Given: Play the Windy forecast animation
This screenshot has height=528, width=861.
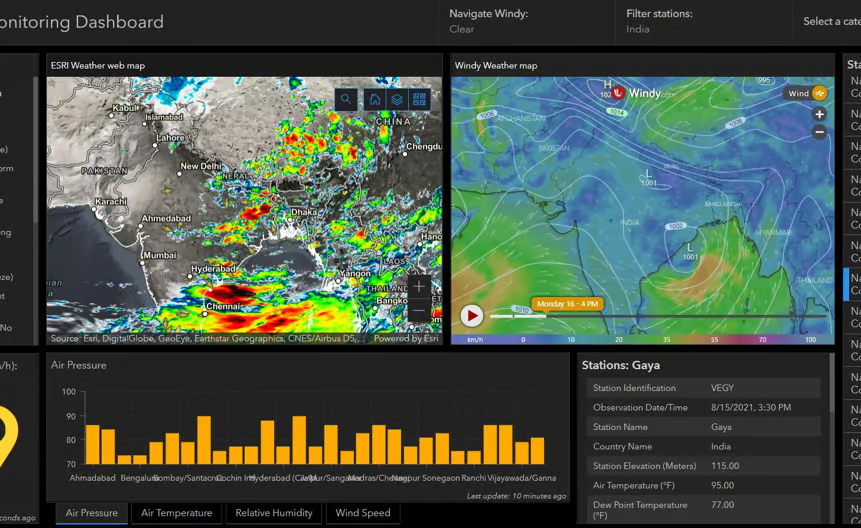Looking at the screenshot, I should pyautogui.click(x=472, y=316).
